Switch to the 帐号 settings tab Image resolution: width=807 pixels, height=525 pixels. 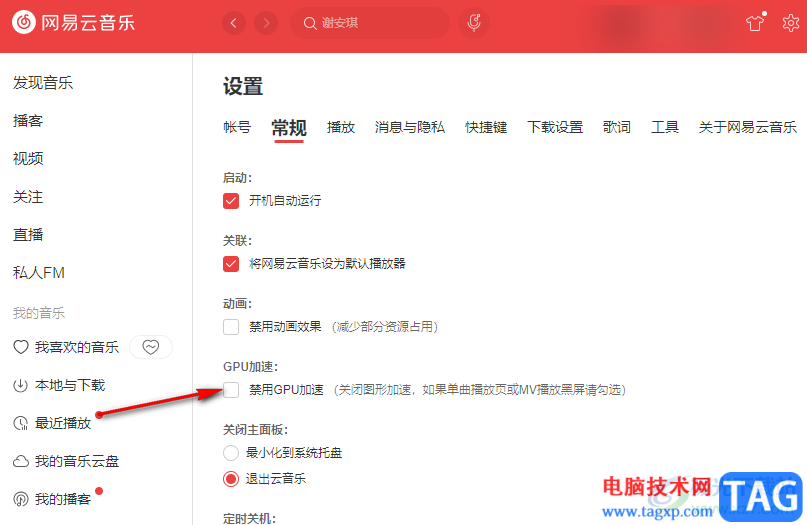237,127
